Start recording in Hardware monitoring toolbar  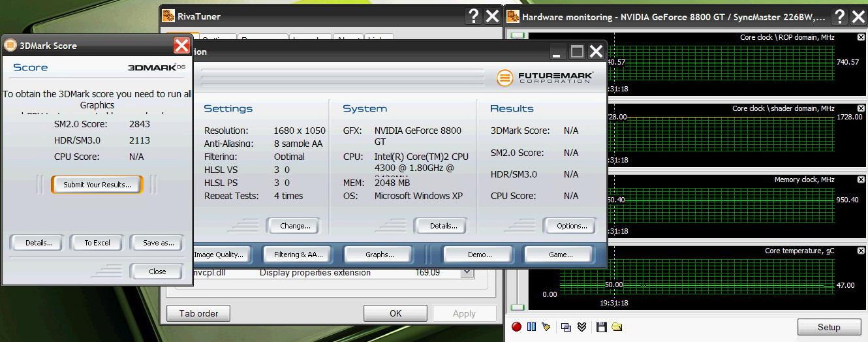(x=516, y=327)
